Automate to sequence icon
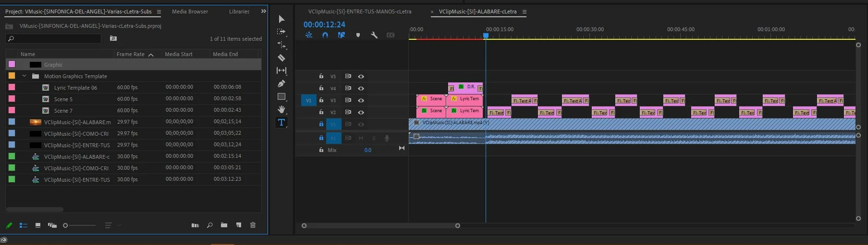The width and height of the screenshot is (868, 245). pos(195,225)
